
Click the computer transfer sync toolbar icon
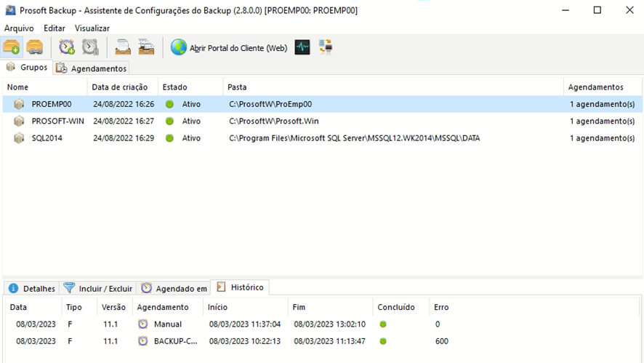click(326, 47)
